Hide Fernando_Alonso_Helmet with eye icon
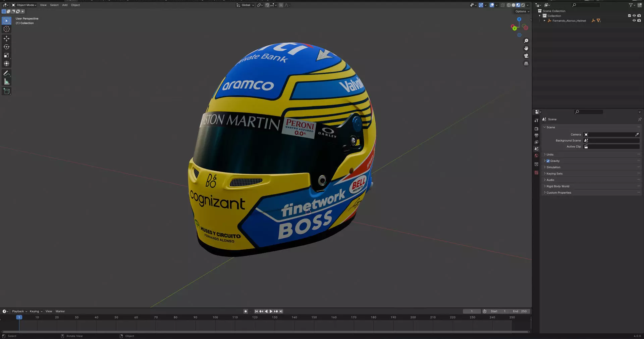 (634, 20)
